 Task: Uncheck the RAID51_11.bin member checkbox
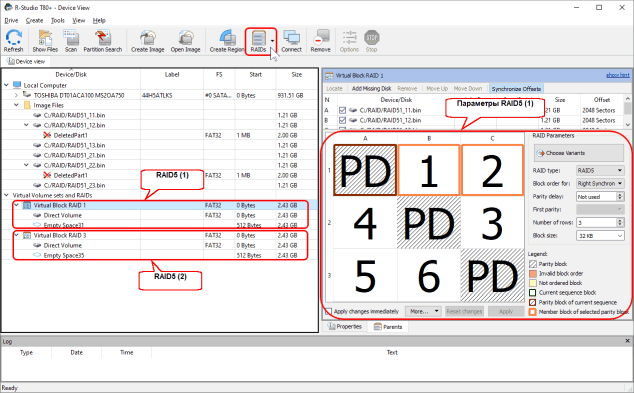(342, 110)
